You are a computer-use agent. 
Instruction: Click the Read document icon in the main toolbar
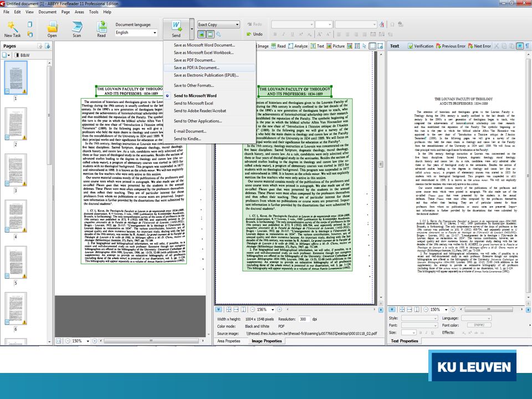[x=101, y=27]
